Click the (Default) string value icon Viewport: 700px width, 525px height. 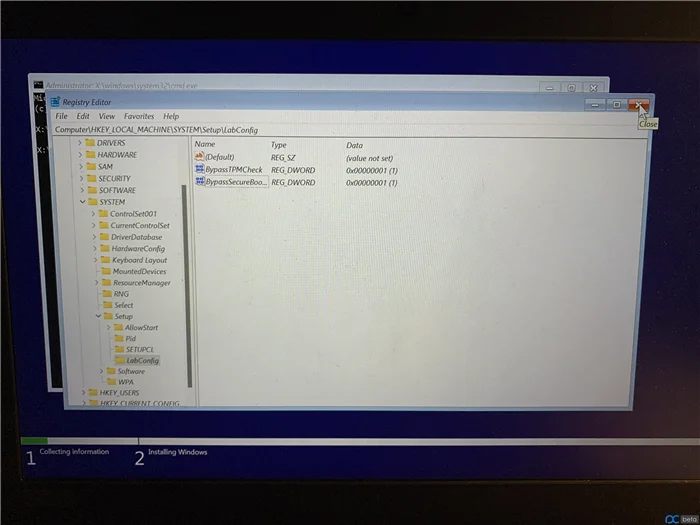[x=199, y=156]
